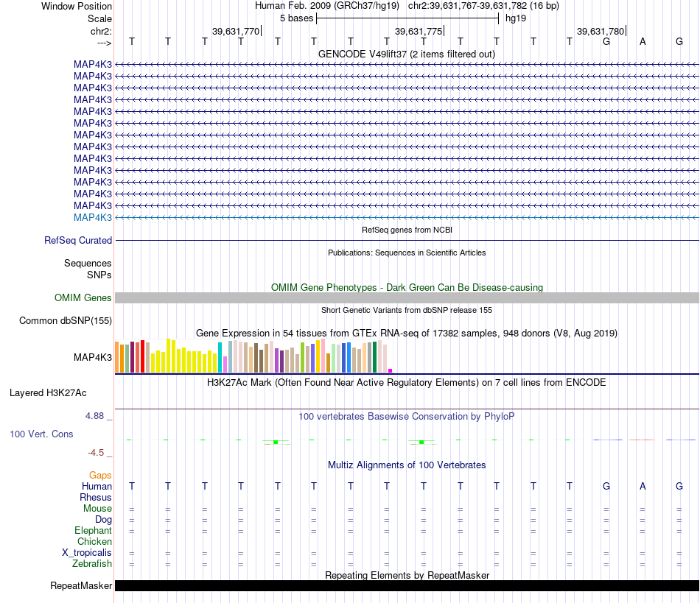Select the Layered H3K27Ac track label
Viewport: 700px width, 603px height.
(48, 393)
